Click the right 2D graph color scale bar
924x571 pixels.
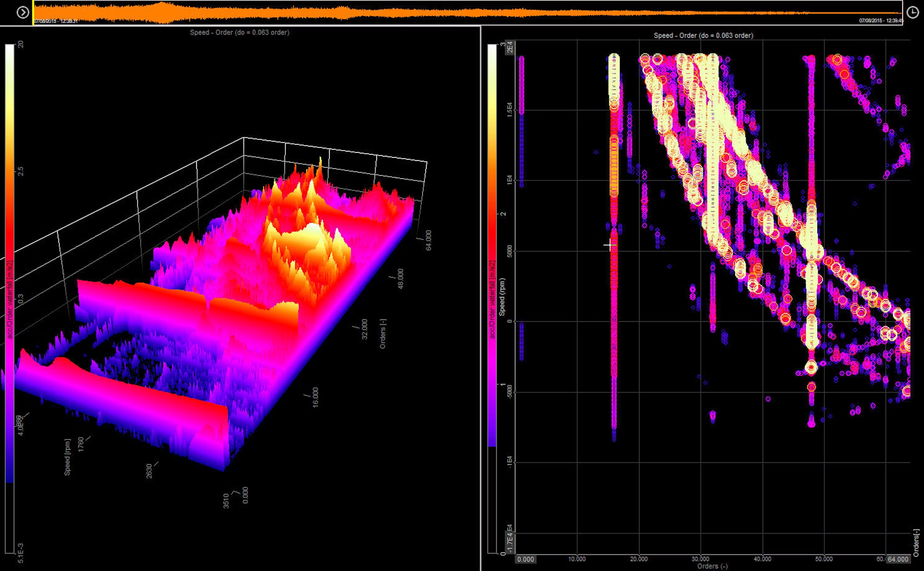(492, 299)
